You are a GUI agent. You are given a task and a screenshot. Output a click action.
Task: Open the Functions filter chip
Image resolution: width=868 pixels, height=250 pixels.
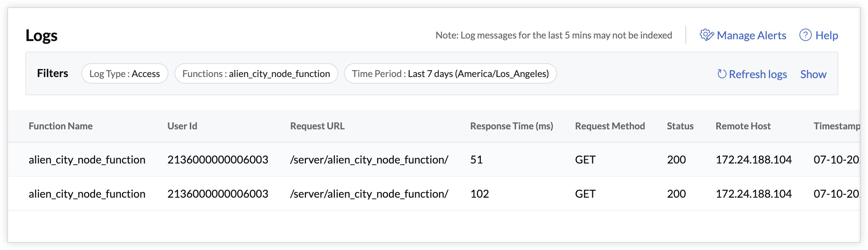click(256, 74)
